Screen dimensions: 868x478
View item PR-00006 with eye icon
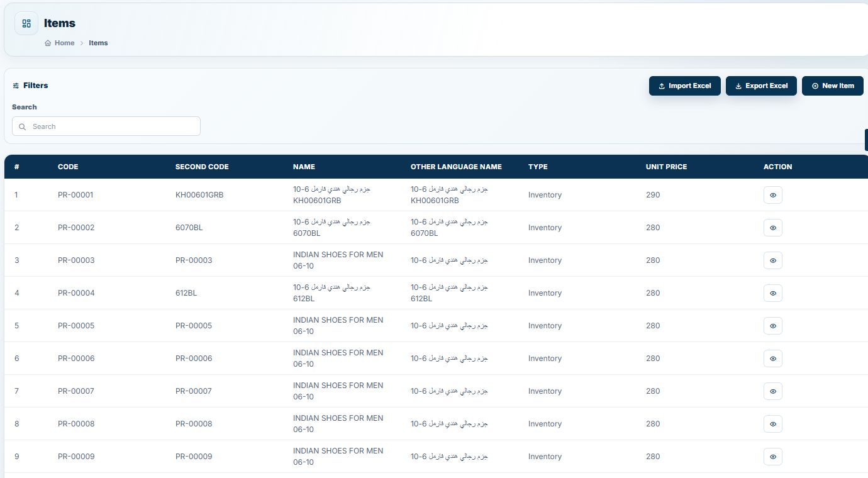[773, 358]
